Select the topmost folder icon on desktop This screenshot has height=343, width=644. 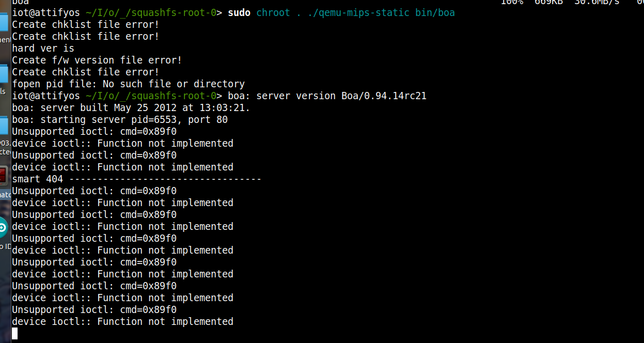point(3,22)
